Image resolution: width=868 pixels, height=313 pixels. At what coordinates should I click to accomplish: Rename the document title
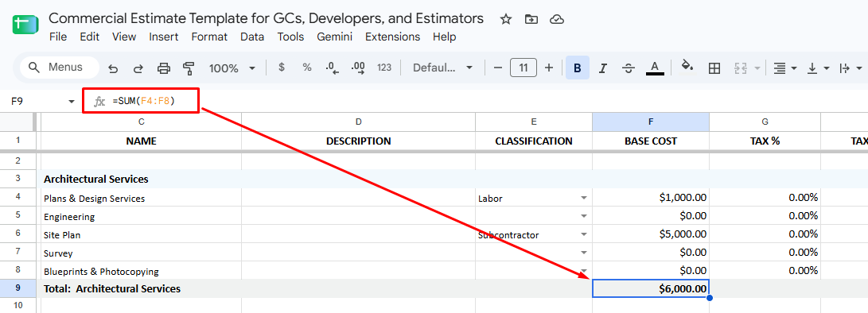click(267, 19)
